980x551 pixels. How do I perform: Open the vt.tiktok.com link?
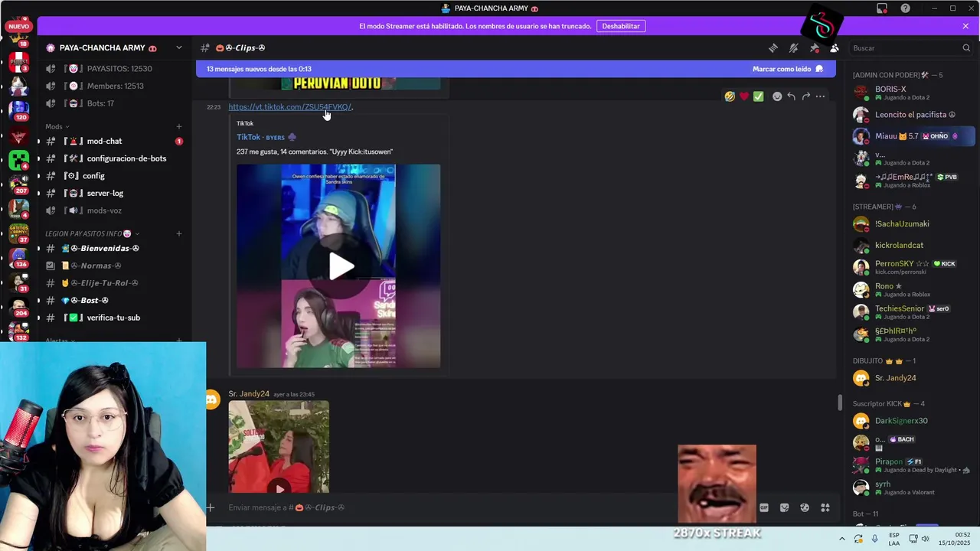tap(289, 107)
